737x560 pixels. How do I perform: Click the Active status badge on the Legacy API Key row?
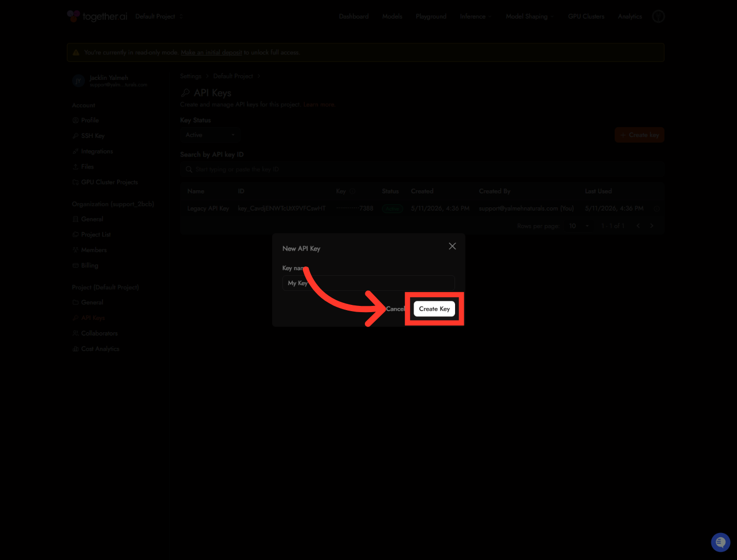point(392,209)
